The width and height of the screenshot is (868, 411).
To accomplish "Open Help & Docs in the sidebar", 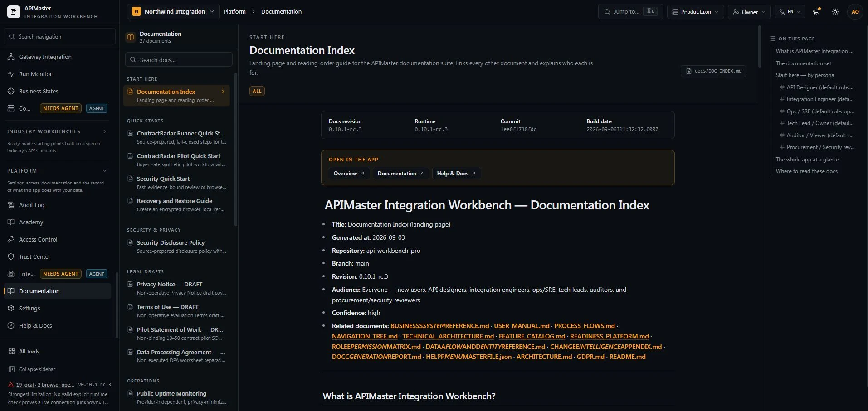I will (x=57, y=325).
